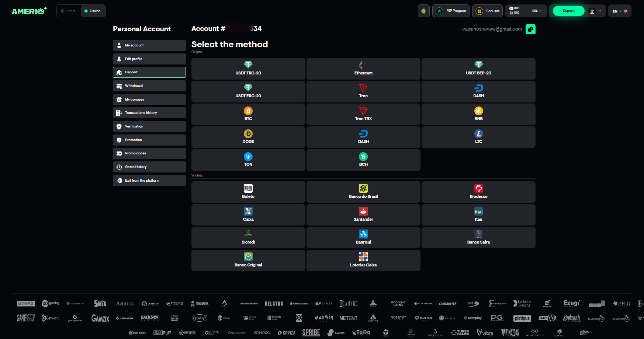Click the Spribe provider logo
Screen dimensions: 644x339
pyautogui.click(x=311, y=332)
